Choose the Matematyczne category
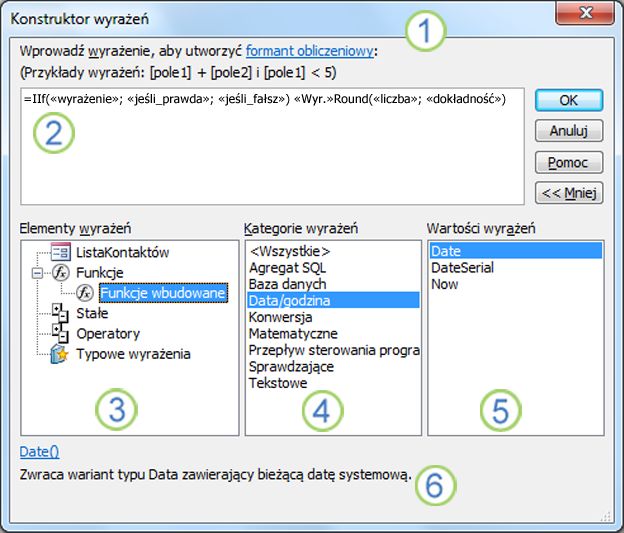Viewport: 624px width, 533px height. [333, 333]
